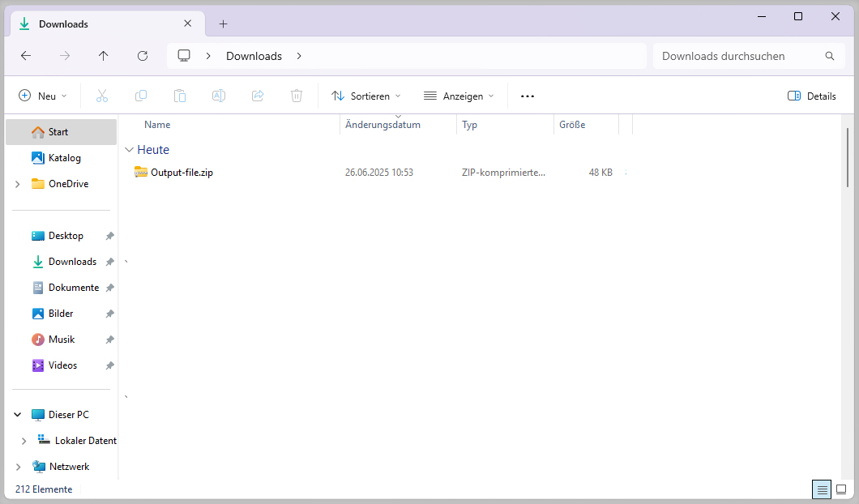This screenshot has width=859, height=504.
Task: Click the PC monitor icon in address bar
Action: [x=184, y=55]
